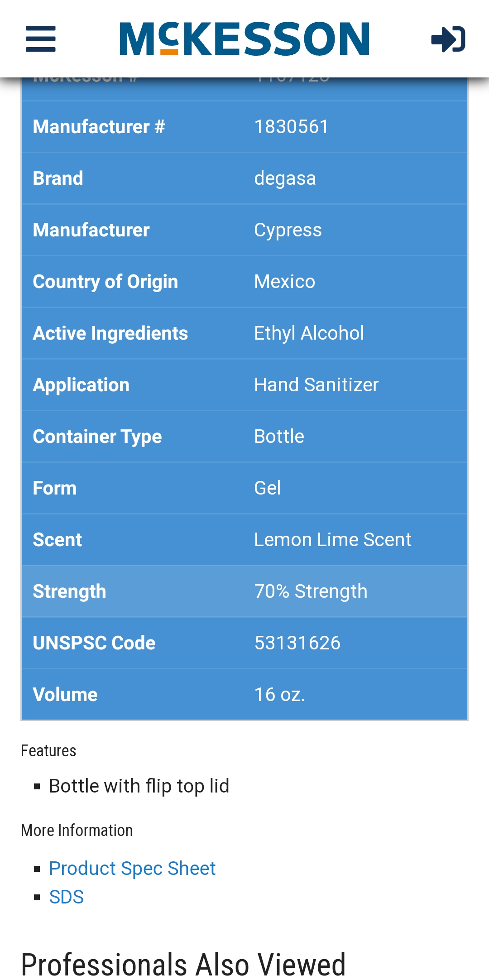The width and height of the screenshot is (489, 980).
Task: Click the UNSPSC Code 53131626
Action: point(297,643)
